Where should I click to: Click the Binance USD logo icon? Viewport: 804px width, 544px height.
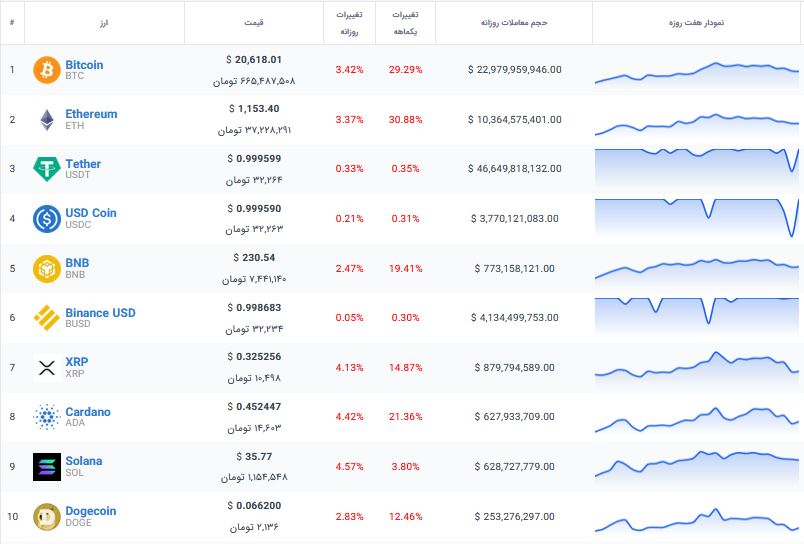[47, 317]
